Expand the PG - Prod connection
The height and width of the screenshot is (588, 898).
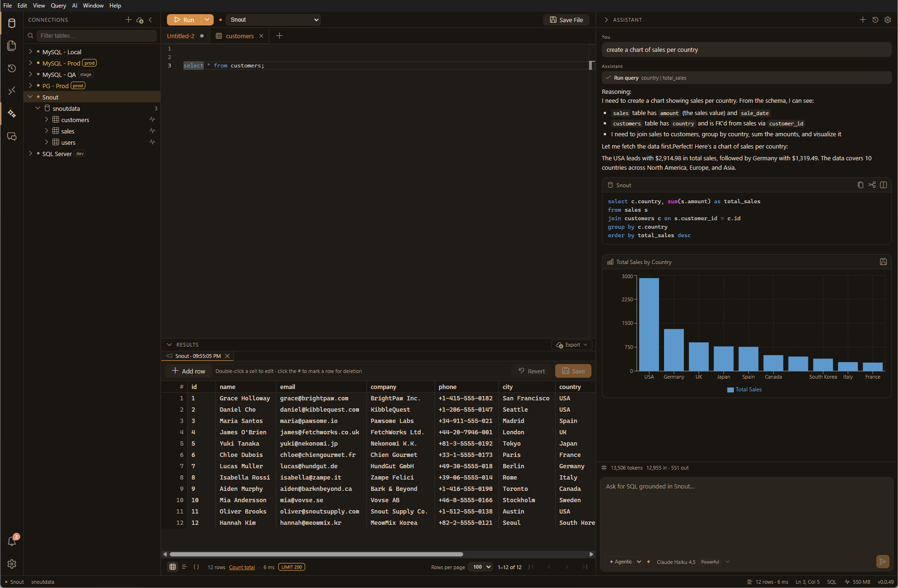[x=31, y=85]
